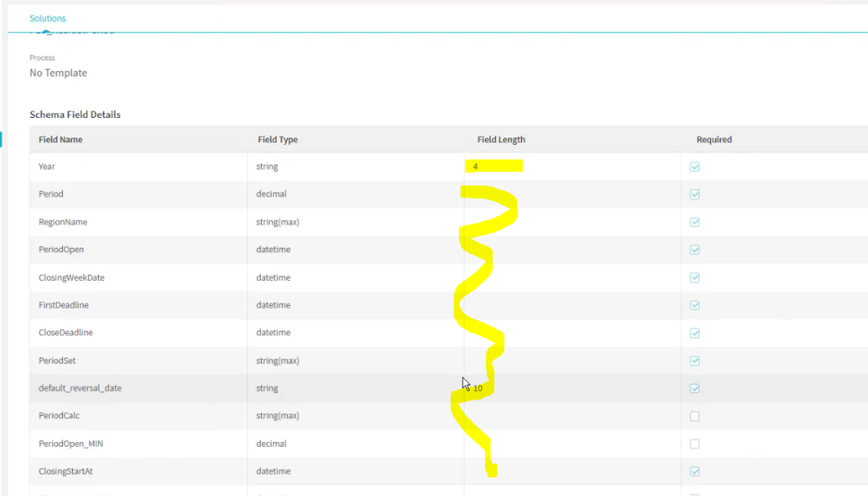
Task: Toggle Required checkbox for ClosingStartAt
Action: tap(695, 471)
